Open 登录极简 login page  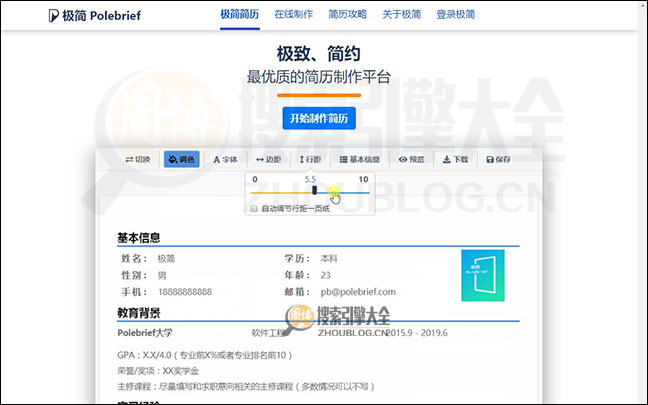click(456, 14)
